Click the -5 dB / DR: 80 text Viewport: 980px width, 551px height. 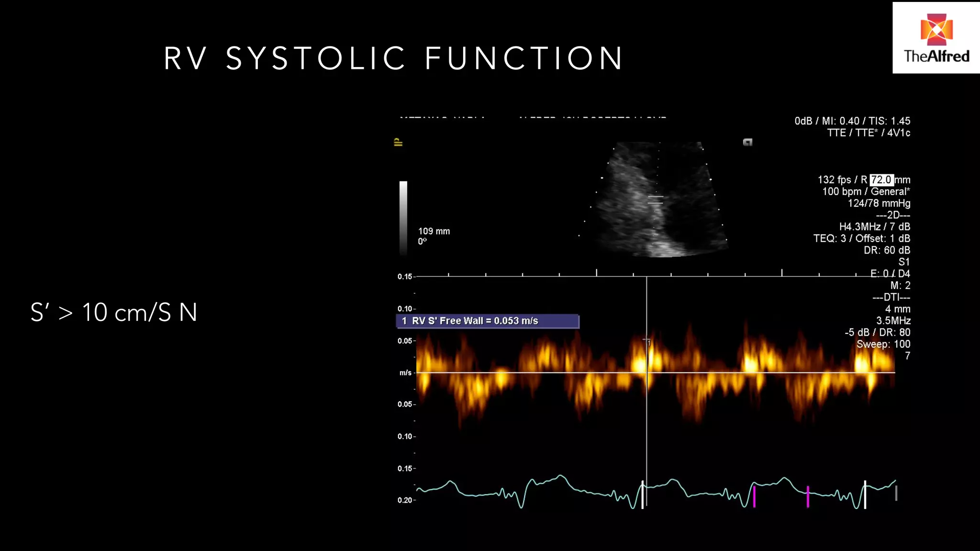(878, 332)
